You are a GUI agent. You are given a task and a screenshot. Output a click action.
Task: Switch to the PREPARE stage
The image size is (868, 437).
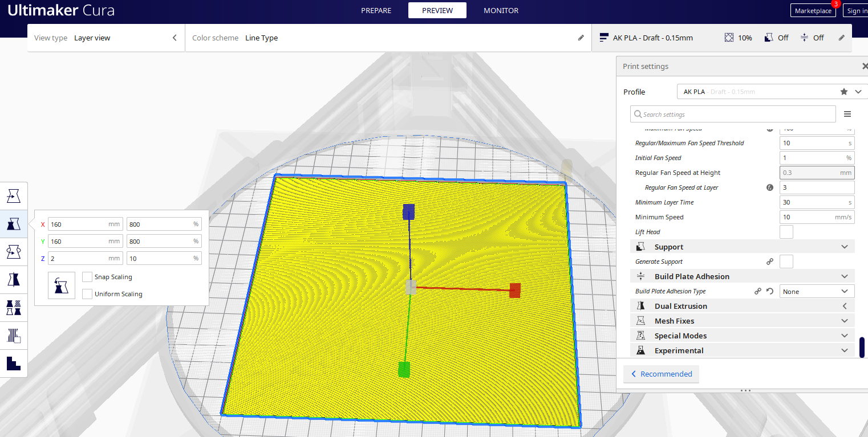pyautogui.click(x=376, y=10)
